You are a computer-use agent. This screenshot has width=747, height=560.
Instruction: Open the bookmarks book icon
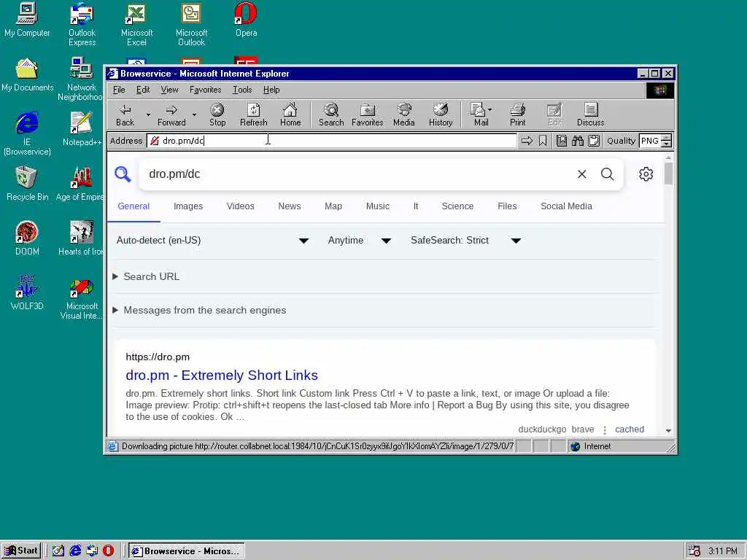562,141
